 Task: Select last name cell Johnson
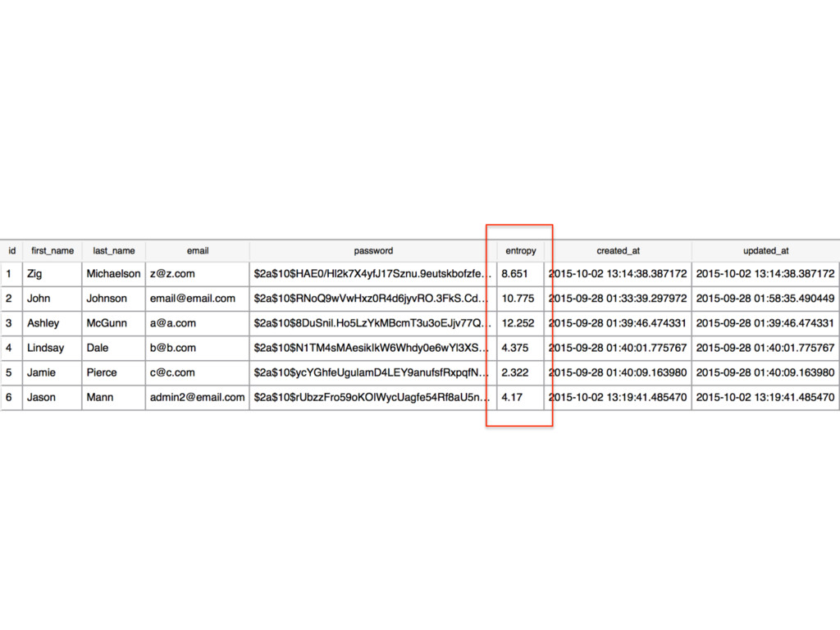(113, 299)
